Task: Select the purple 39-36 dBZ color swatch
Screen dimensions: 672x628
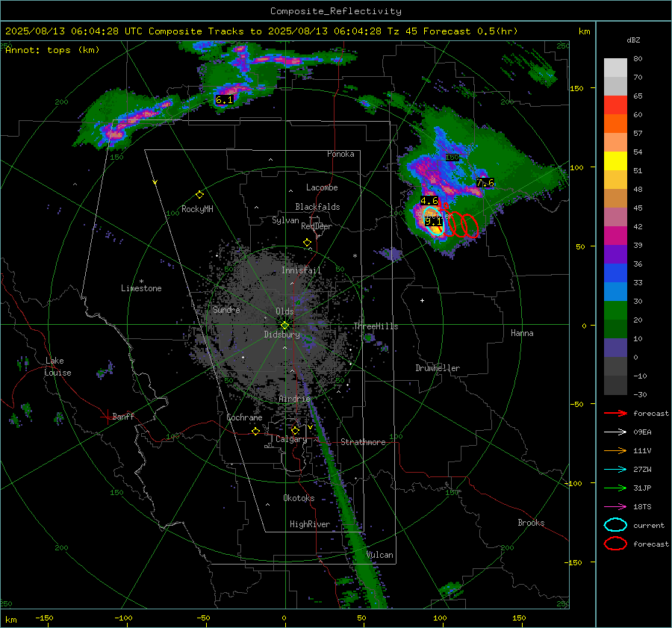Action: 615,255
